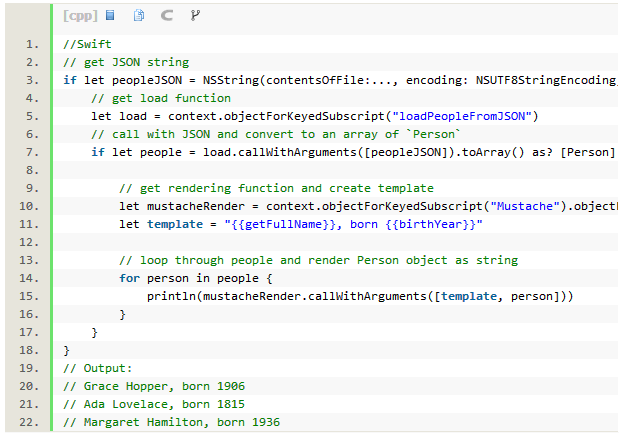The height and width of the screenshot is (433, 627).
Task: Click line number 11 in the gutter
Action: (29, 224)
